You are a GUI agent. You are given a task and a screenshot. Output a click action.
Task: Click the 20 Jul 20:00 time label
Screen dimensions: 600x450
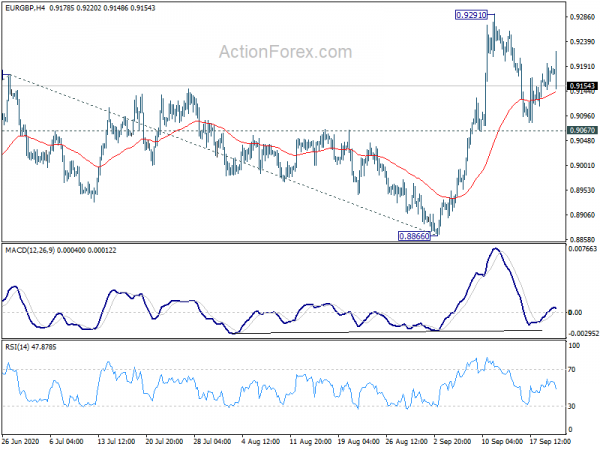click(165, 441)
